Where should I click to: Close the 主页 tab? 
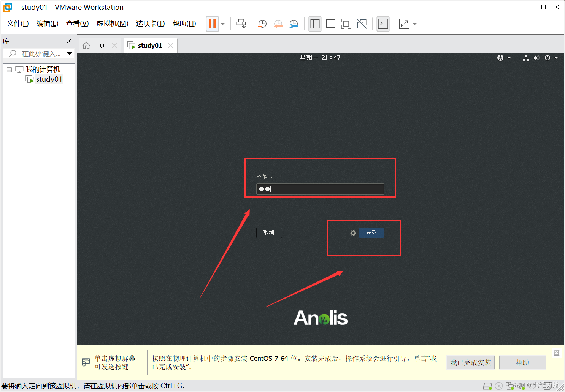point(114,45)
